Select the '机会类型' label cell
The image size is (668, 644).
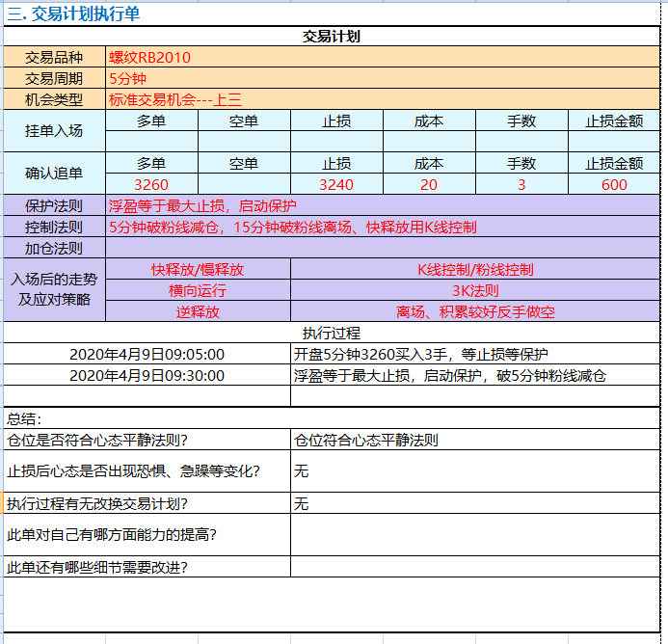pyautogui.click(x=54, y=99)
